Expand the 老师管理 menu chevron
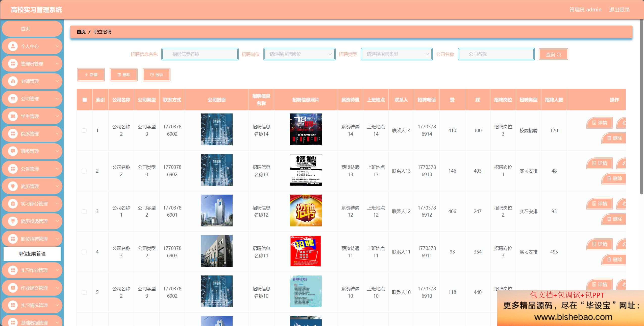 pos(57,81)
